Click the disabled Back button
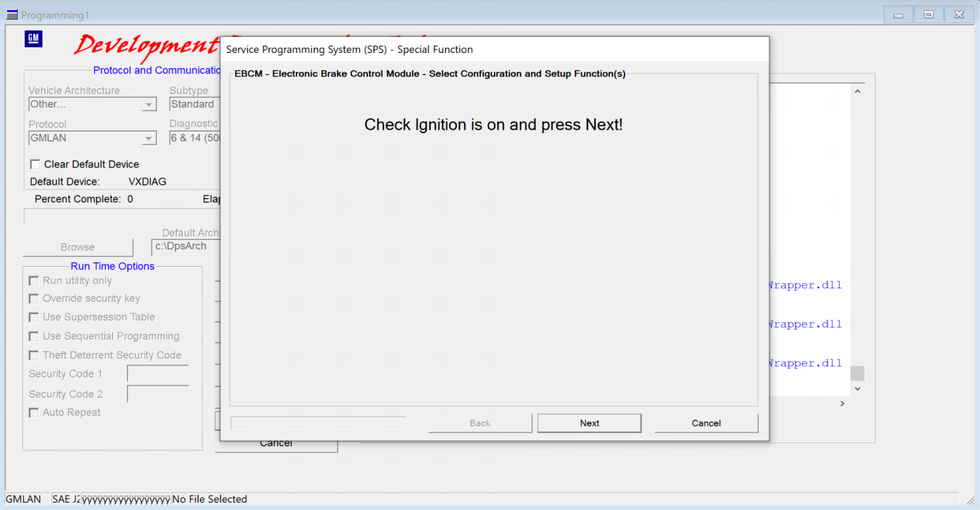Screen dimensions: 980x510 480,423
